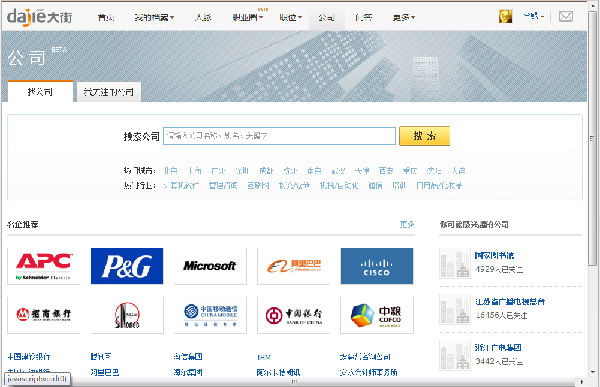This screenshot has width=600, height=387.
Task: Click the horizontal scrollbar thumb at bottom
Action: 294,382
